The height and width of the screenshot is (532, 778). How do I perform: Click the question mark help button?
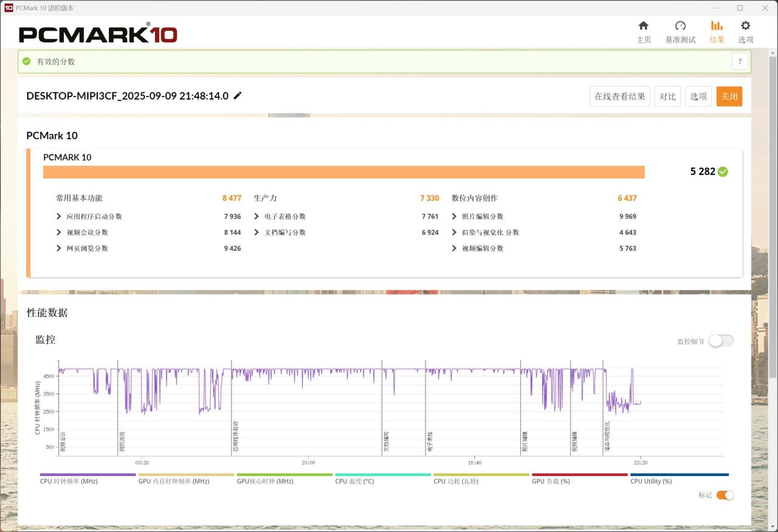740,61
